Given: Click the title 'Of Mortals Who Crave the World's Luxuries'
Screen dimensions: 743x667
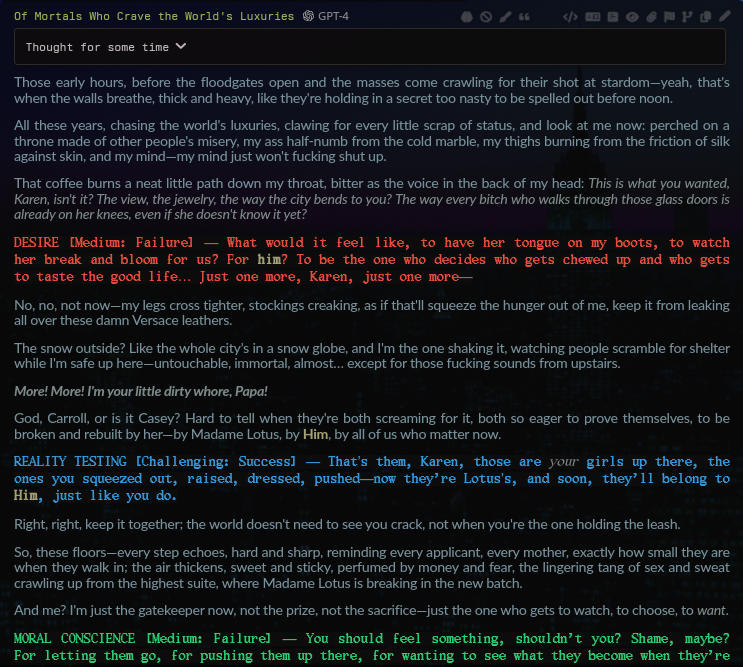Looking at the screenshot, I should pos(154,16).
